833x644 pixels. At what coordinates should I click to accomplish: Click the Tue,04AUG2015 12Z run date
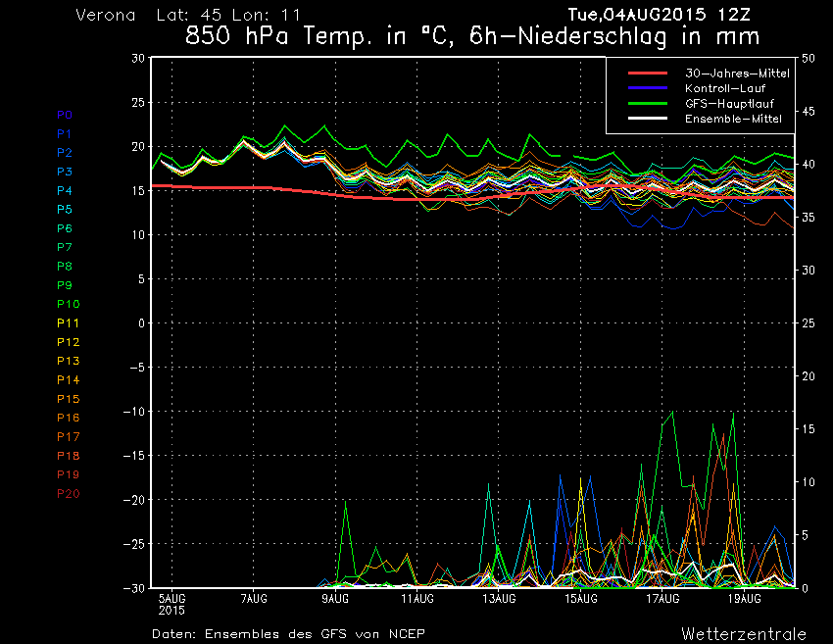[660, 15]
